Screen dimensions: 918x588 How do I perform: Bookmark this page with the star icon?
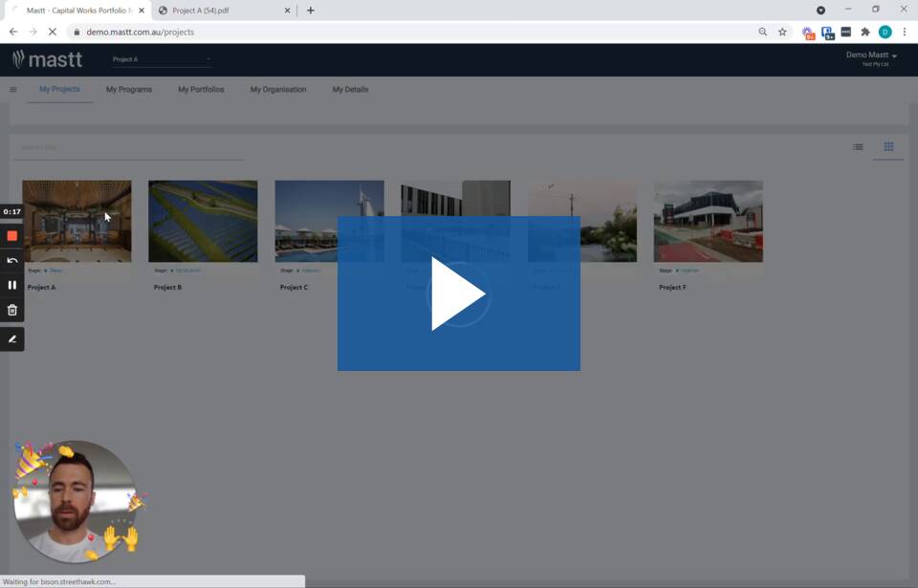[x=782, y=33]
